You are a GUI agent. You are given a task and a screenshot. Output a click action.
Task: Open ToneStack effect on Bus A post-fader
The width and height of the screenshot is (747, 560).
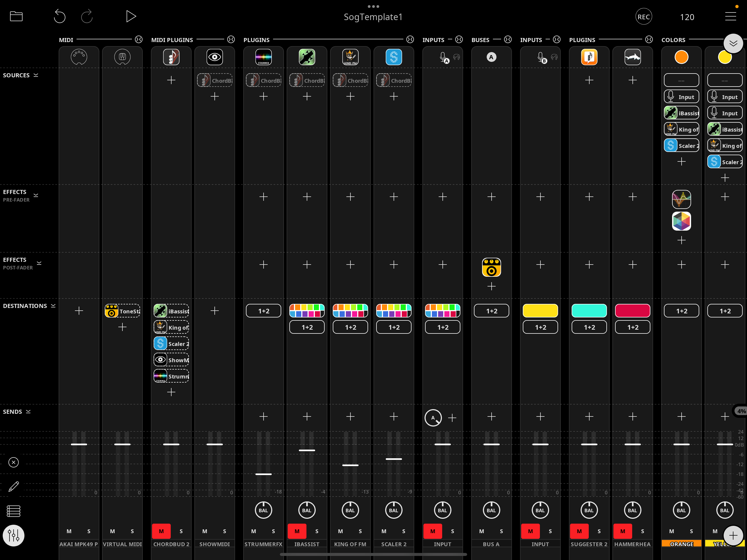[491, 267]
